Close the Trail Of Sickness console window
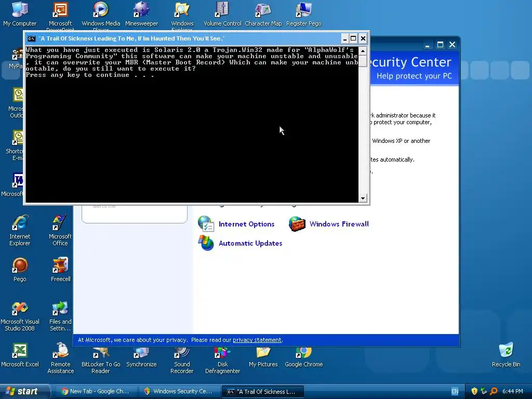Screen dimensions: 532x399 pos(363,38)
